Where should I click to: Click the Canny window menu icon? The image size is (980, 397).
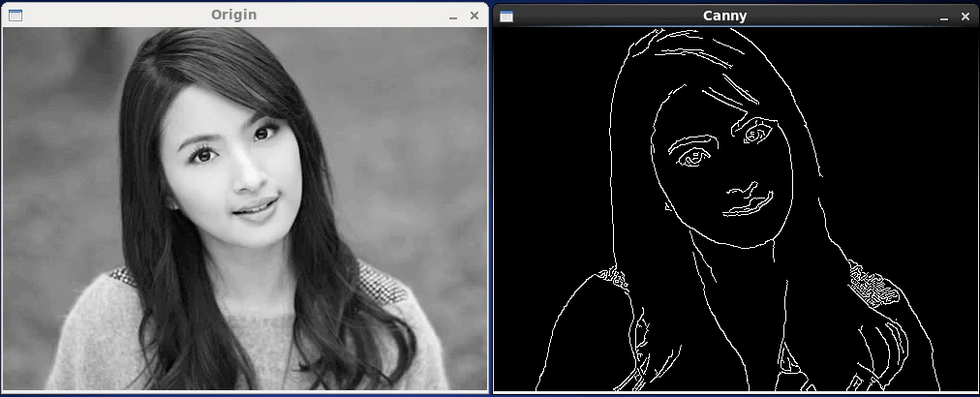(x=506, y=16)
